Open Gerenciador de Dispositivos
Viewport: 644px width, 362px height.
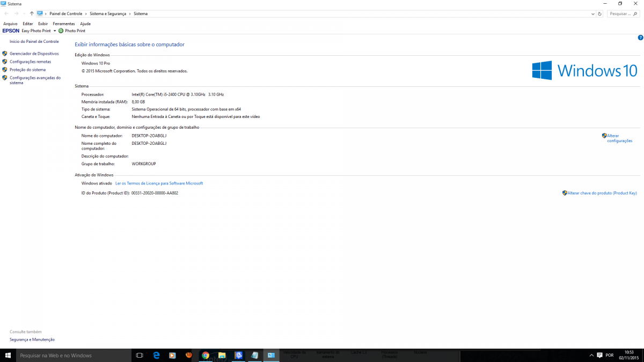[34, 54]
